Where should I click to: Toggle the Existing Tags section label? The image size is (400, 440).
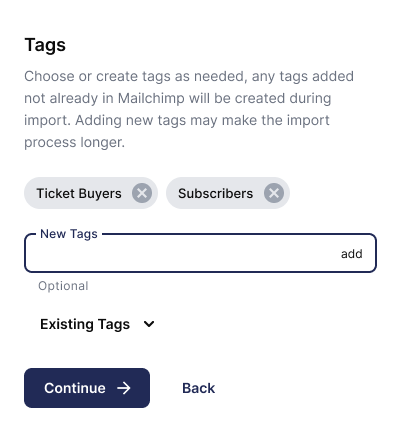85,324
